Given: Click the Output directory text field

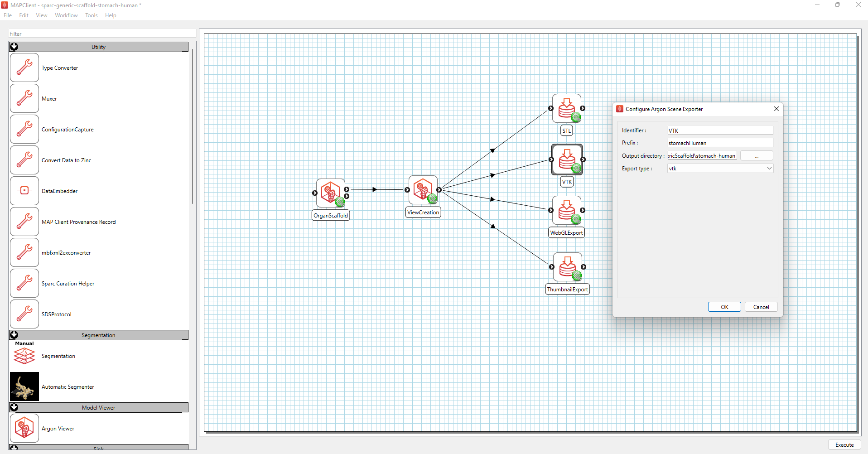Looking at the screenshot, I should [702, 156].
